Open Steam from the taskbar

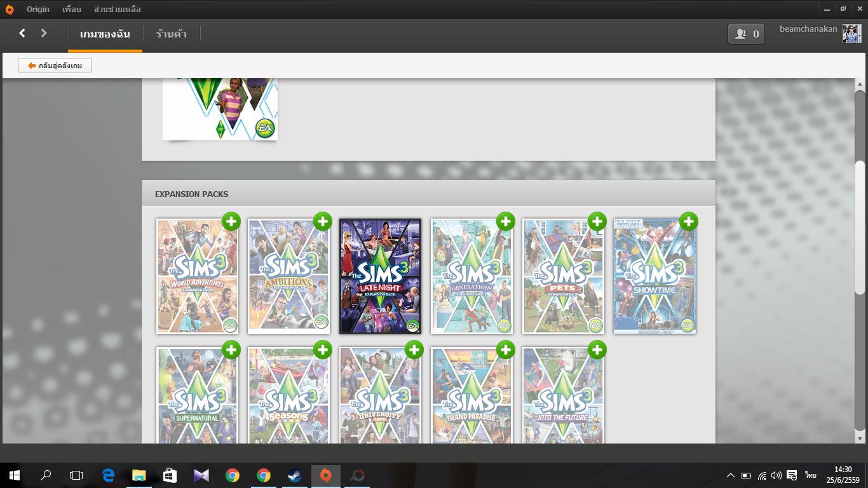coord(294,475)
